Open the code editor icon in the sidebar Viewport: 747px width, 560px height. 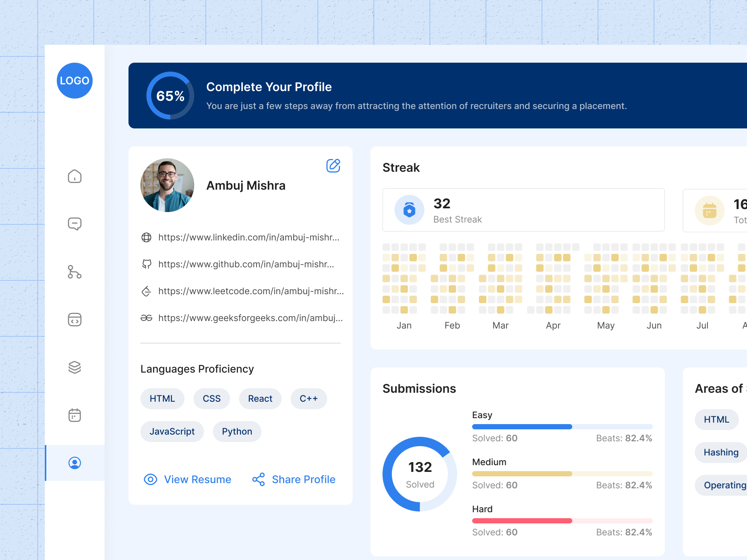tap(74, 320)
